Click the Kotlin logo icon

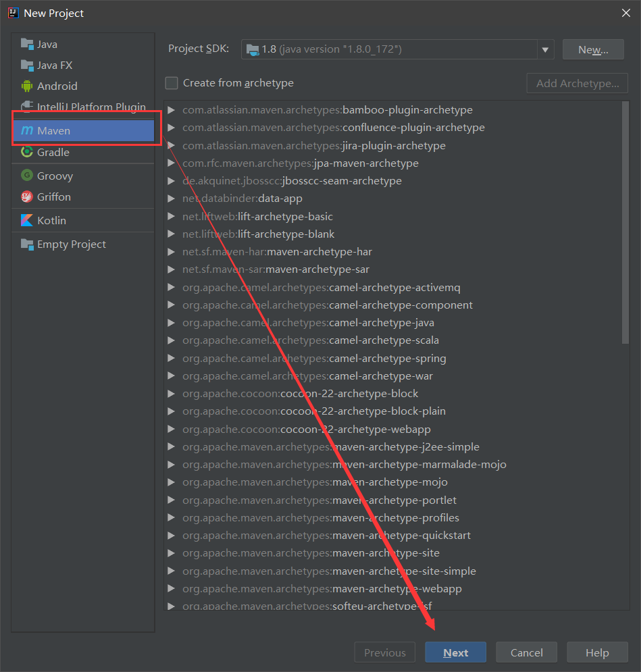pos(27,220)
